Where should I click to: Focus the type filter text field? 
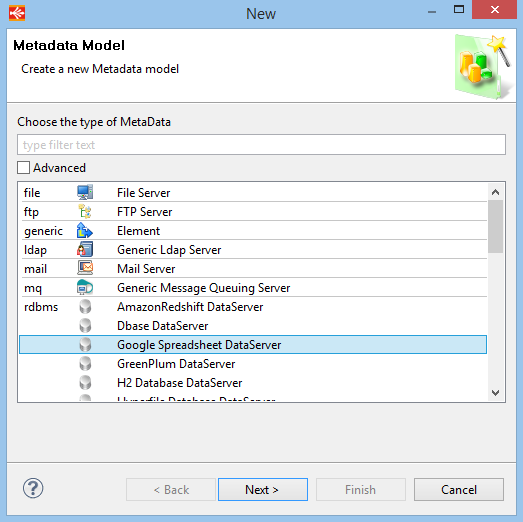point(262,145)
